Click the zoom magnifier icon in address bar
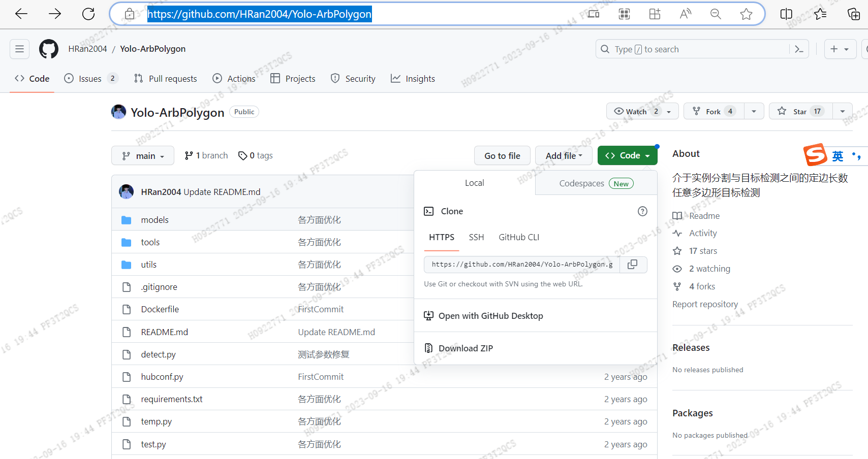 tap(716, 14)
